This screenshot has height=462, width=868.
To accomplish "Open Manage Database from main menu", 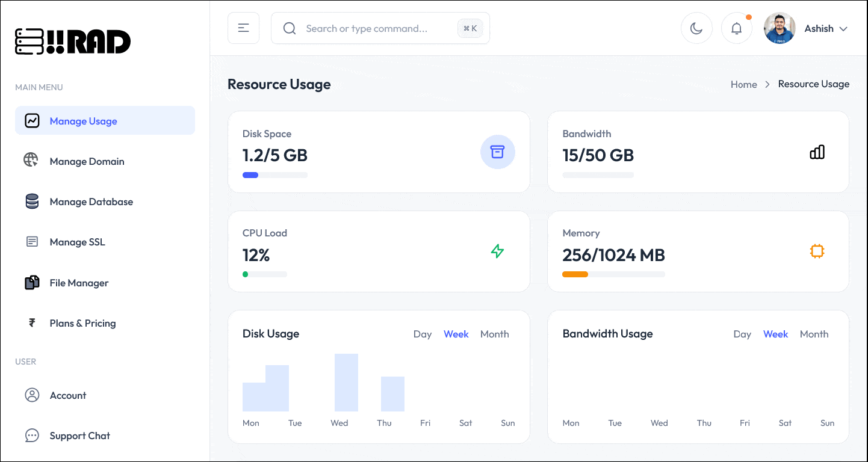I will (91, 202).
